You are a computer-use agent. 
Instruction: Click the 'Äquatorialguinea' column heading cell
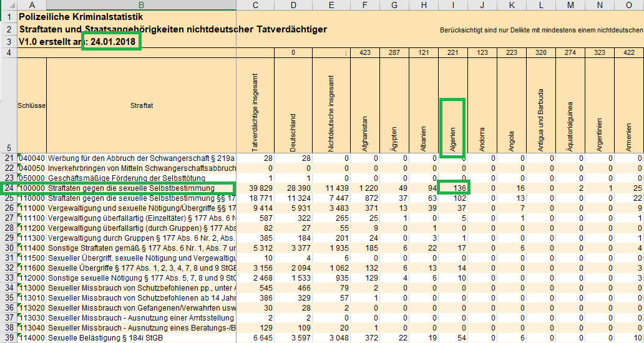pos(570,105)
